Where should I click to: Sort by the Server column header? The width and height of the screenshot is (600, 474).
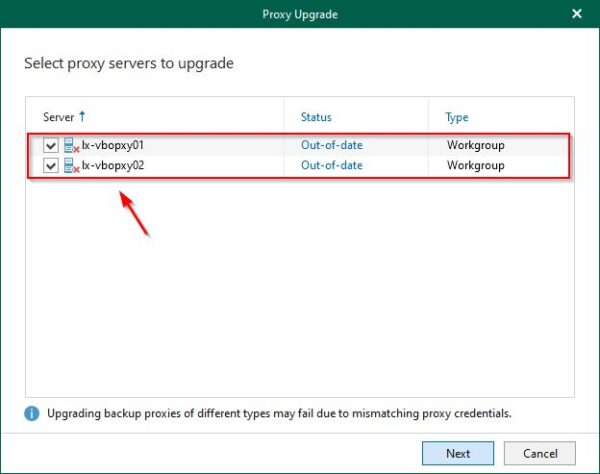tap(59, 117)
